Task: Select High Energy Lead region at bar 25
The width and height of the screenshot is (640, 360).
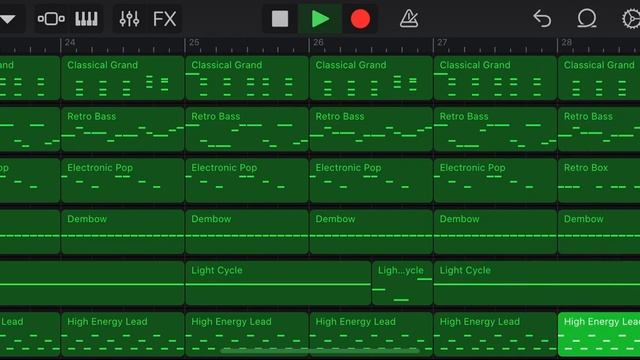Action: tap(247, 335)
